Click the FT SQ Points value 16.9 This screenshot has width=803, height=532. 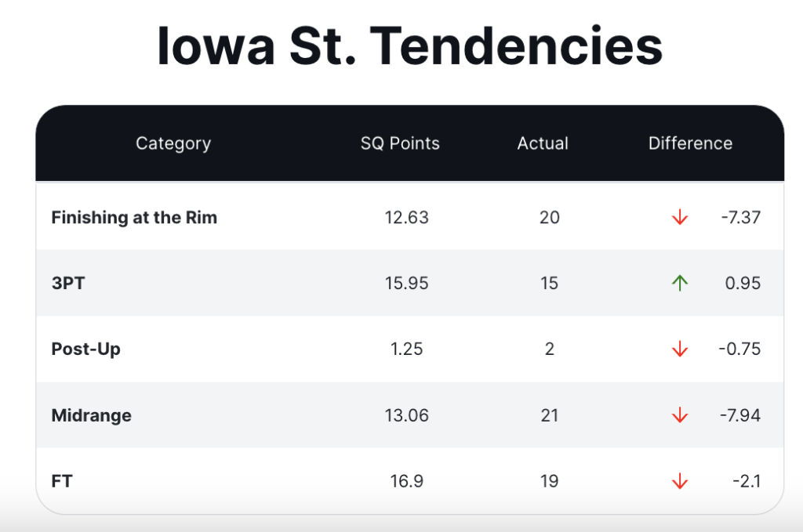pos(407,481)
